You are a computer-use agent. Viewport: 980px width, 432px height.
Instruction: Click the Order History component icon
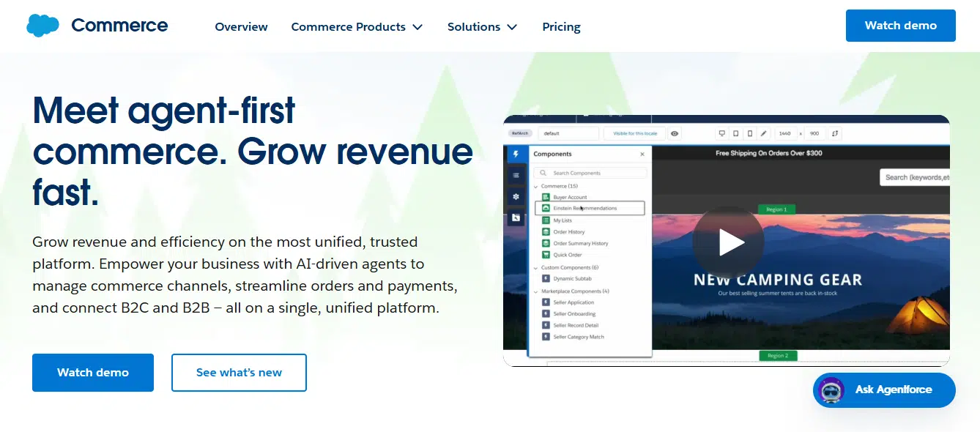(x=546, y=232)
